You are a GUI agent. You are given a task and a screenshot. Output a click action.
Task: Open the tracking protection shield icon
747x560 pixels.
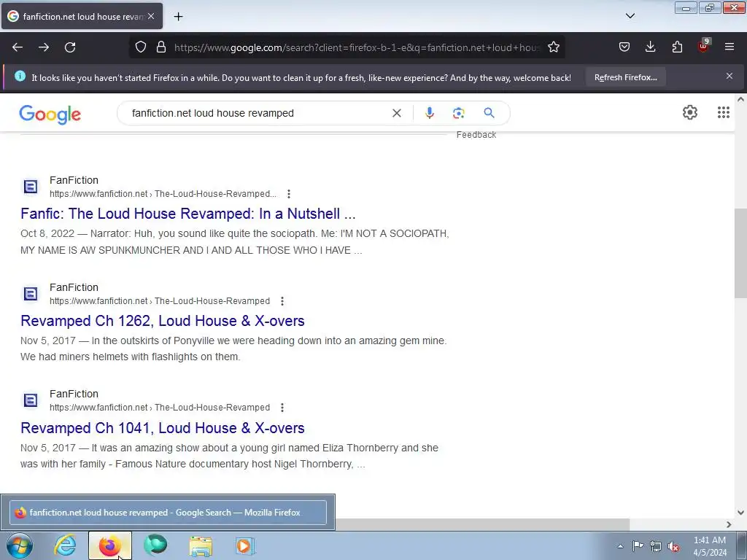141,47
